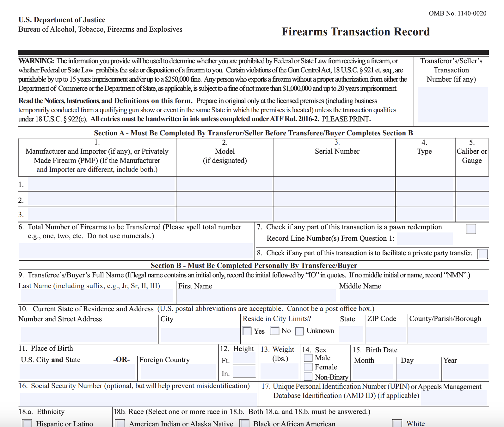The width and height of the screenshot is (504, 427).
Task: Click the City input field
Action: click(x=200, y=335)
